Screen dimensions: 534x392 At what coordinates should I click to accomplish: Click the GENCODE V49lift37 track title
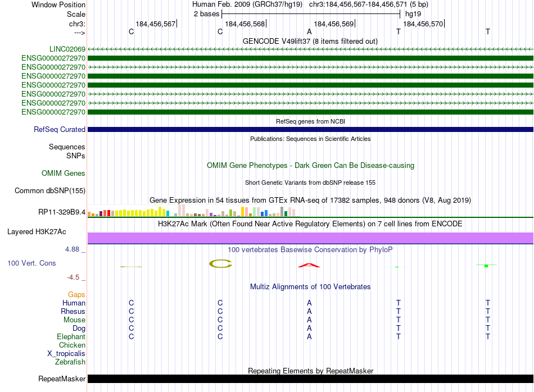point(310,41)
